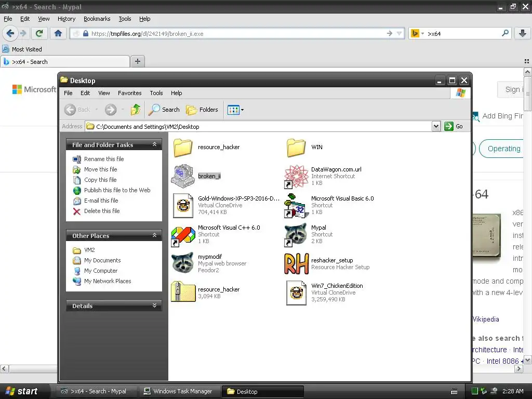Click the Explorer Up folder toolbar icon
Screen dimensions: 532x399
click(136, 110)
